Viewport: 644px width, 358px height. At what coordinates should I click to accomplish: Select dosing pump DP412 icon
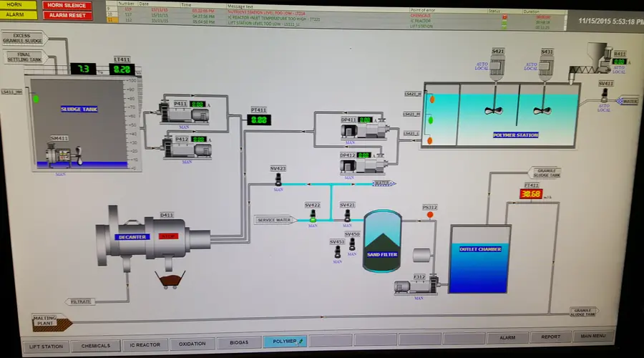(x=364, y=165)
